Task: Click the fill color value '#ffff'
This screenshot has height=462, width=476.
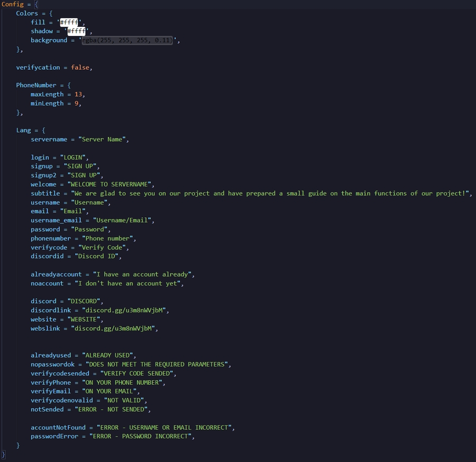Action: [x=69, y=22]
